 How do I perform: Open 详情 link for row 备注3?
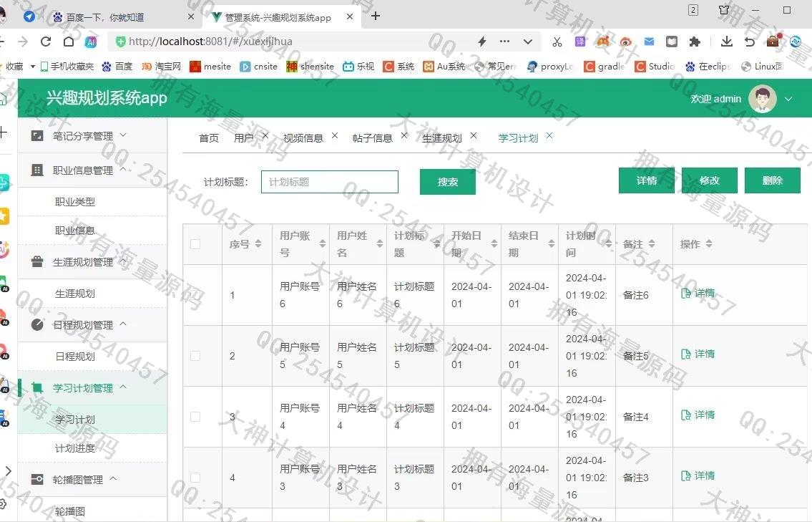tap(698, 475)
